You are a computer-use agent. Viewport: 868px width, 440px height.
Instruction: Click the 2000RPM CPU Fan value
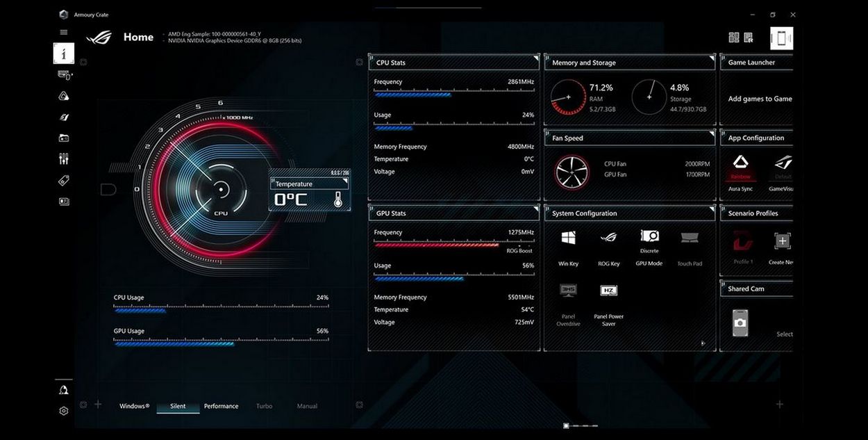pyautogui.click(x=697, y=164)
